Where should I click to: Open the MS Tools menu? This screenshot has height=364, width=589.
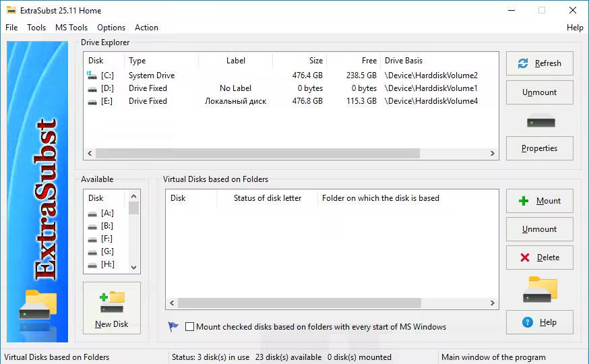71,28
